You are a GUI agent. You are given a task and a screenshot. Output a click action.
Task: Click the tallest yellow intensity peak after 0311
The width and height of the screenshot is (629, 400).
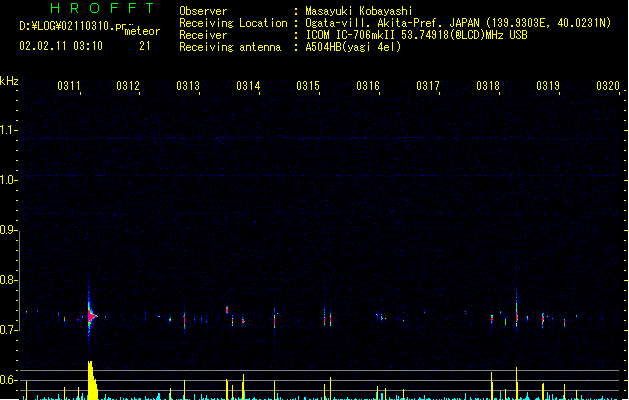point(92,380)
